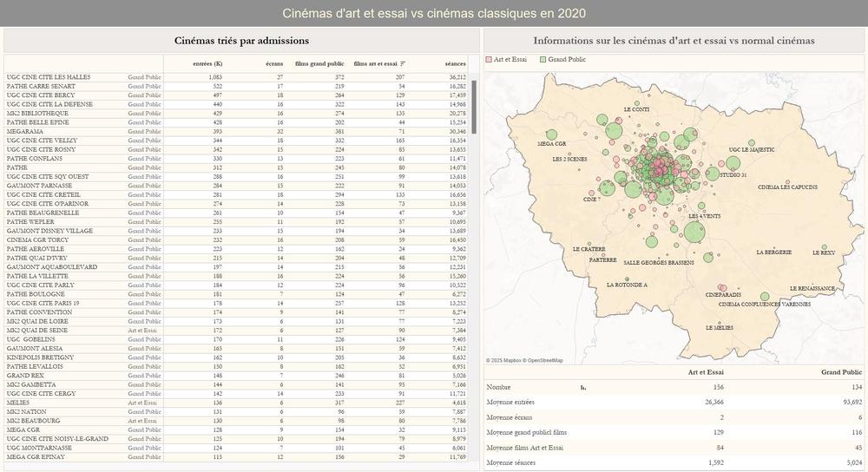
Task: Select the MK2 BEAUBOURG row
Action: click(x=236, y=421)
